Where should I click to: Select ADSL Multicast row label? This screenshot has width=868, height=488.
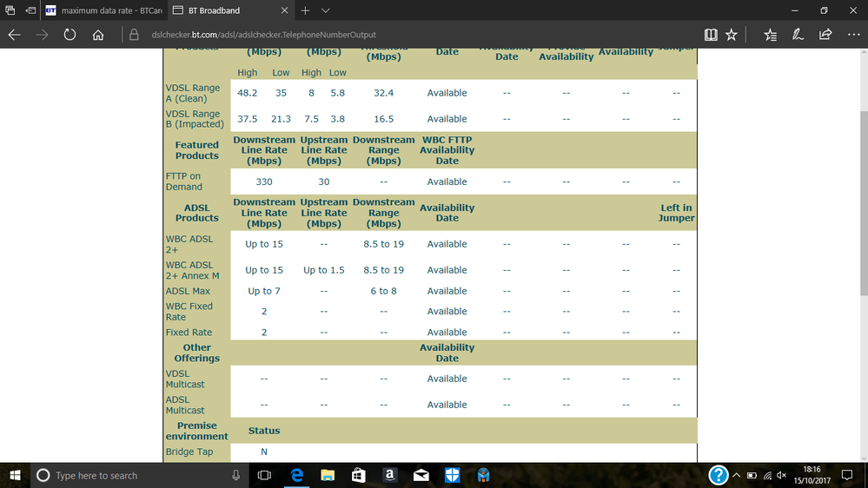[x=185, y=405]
